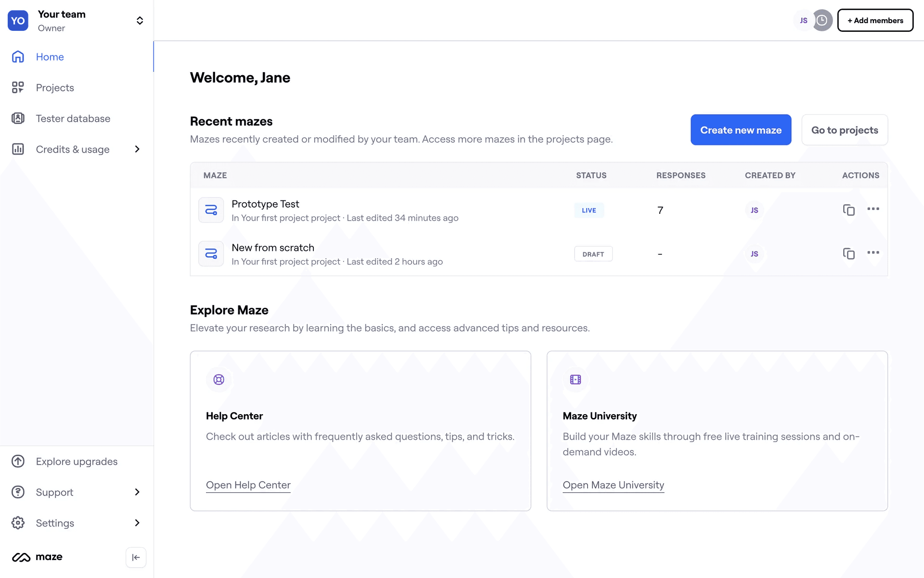
Task: Open Tester database from the sidebar
Action: (x=73, y=118)
